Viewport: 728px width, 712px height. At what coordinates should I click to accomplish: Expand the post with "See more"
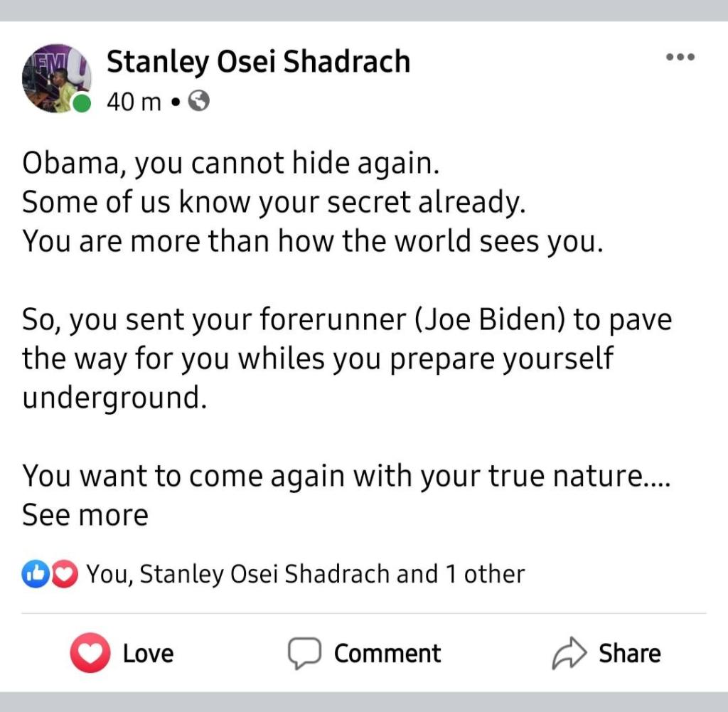point(85,515)
